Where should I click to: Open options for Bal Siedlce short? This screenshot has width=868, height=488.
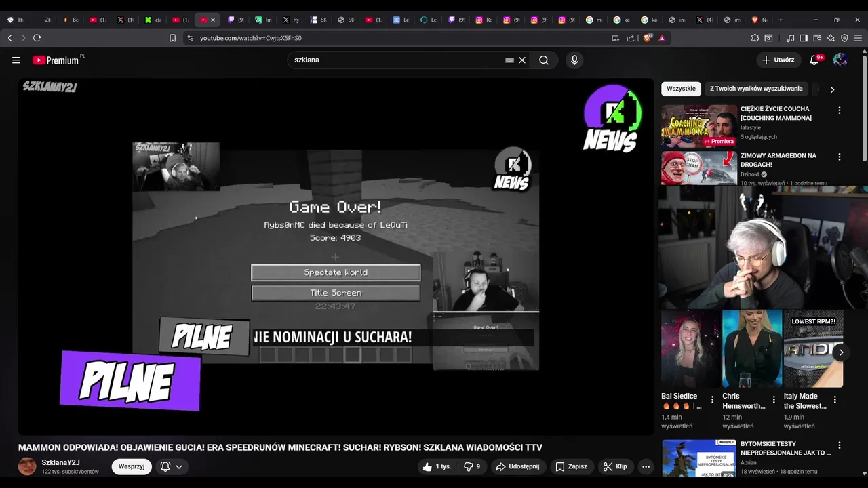pos(712,400)
